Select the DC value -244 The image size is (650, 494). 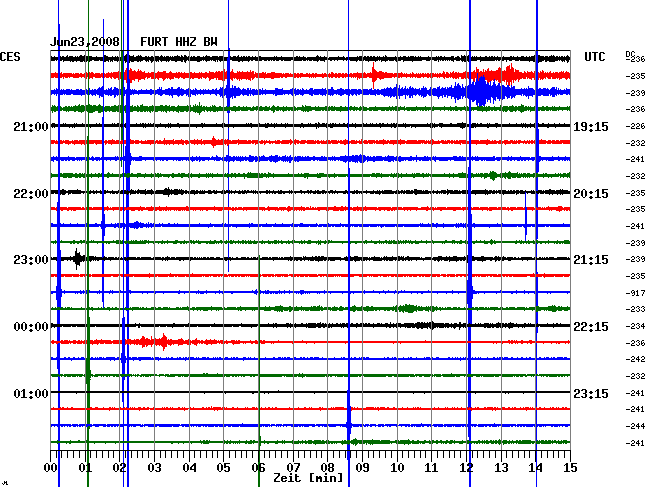[x=635, y=426]
